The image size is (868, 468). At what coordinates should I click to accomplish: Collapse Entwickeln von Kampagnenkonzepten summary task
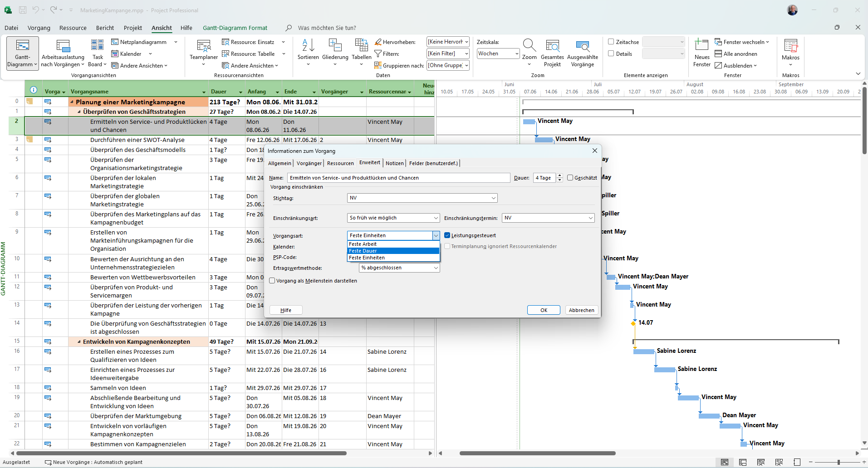[x=79, y=342]
